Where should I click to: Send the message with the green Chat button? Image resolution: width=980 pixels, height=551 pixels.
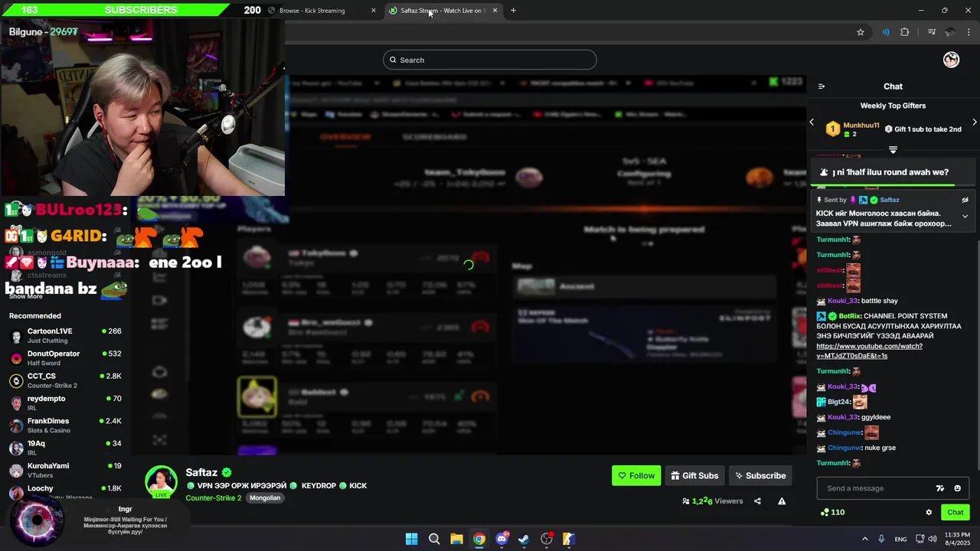pos(955,513)
